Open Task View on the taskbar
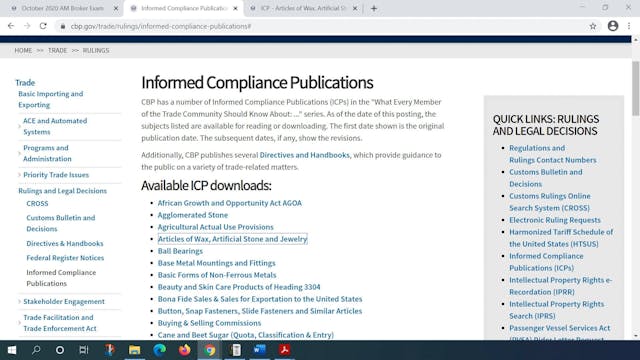Viewport: 640px width, 360px height. coord(84,350)
